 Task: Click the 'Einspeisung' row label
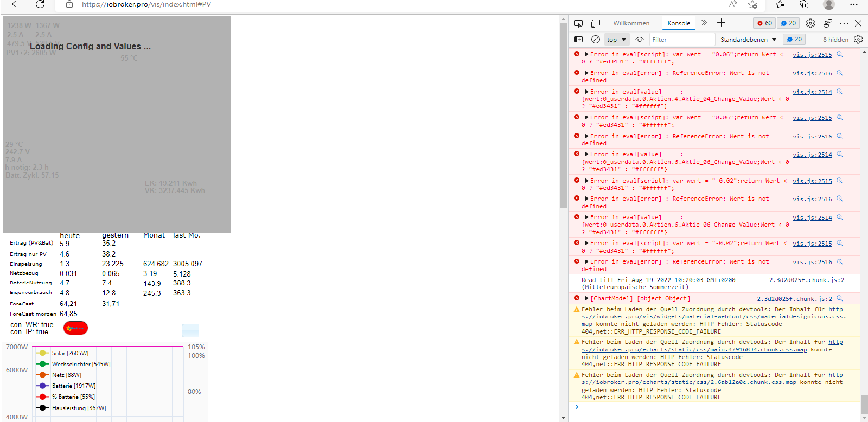pyautogui.click(x=26, y=264)
